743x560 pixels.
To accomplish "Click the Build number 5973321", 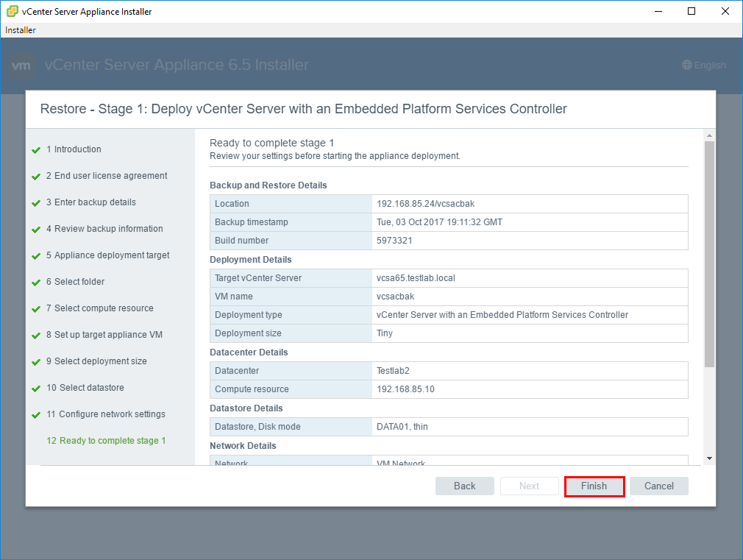I will [x=394, y=241].
